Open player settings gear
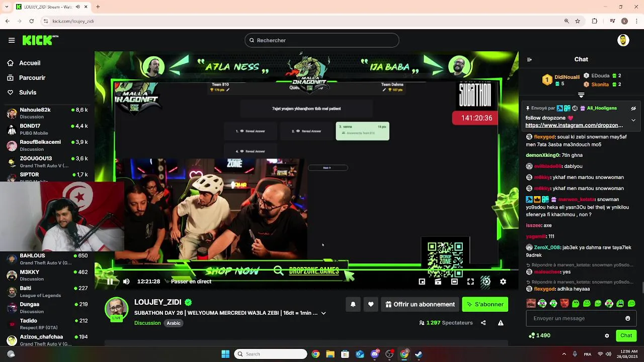Image resolution: width=644 pixels, height=362 pixels. (503, 282)
